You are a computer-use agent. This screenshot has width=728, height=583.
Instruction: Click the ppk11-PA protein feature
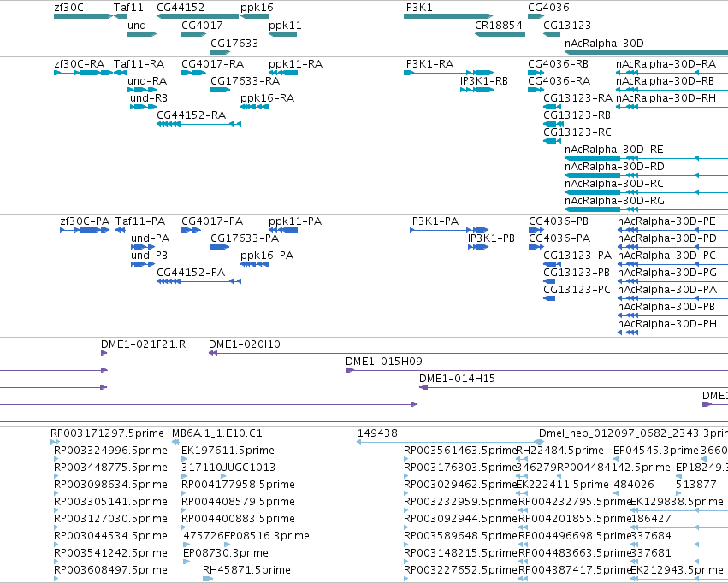pos(283,230)
